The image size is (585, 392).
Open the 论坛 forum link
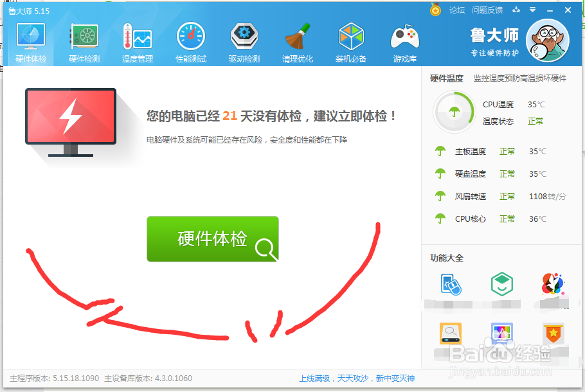pos(457,10)
